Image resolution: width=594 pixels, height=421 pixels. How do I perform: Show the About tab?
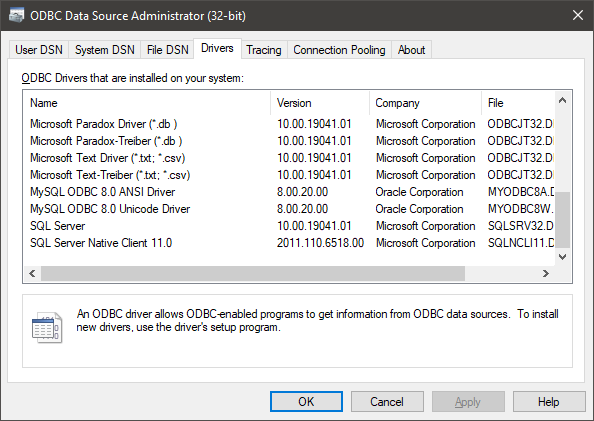(411, 50)
